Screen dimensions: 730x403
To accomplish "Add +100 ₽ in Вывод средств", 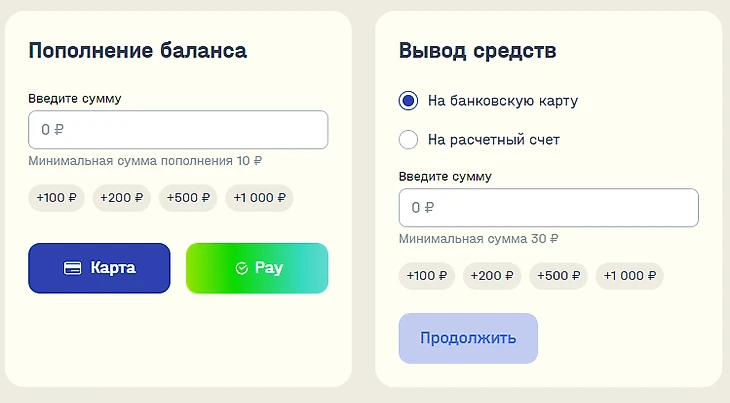I will pyautogui.click(x=427, y=276).
